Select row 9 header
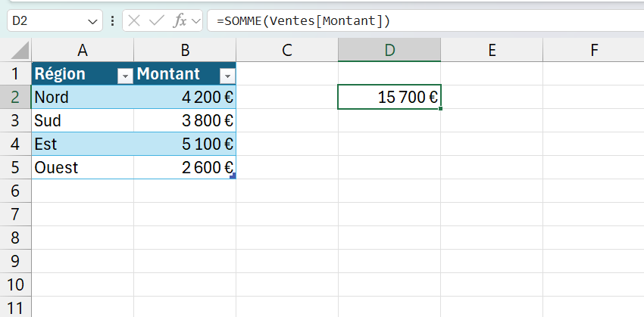The image size is (644, 317). [16, 261]
